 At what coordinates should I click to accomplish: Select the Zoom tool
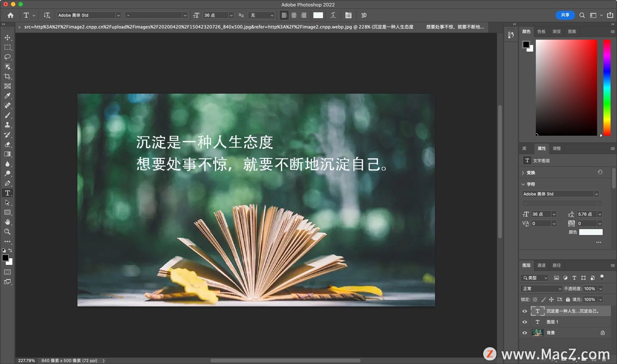click(7, 232)
